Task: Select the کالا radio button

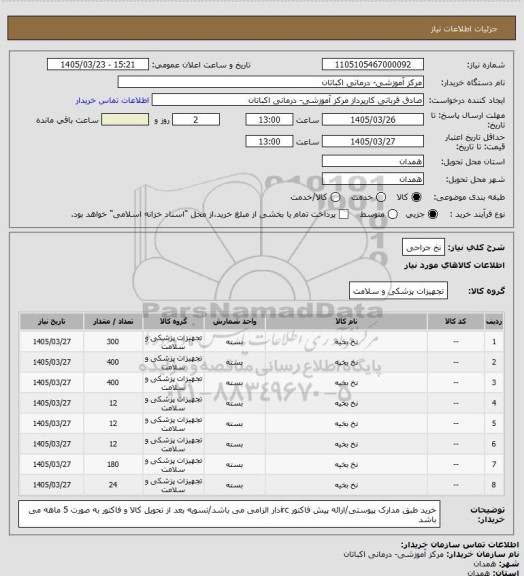Action: 416,197
